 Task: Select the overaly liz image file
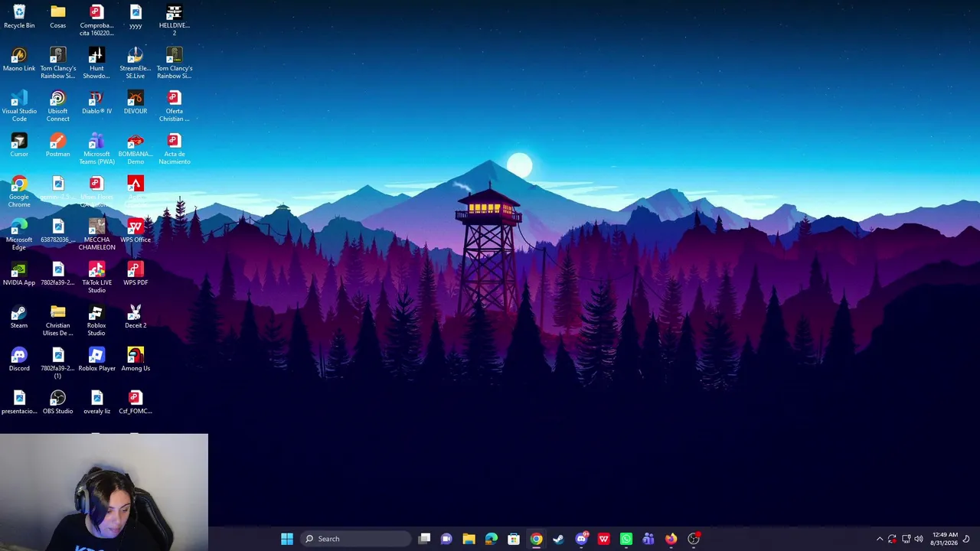coord(96,403)
